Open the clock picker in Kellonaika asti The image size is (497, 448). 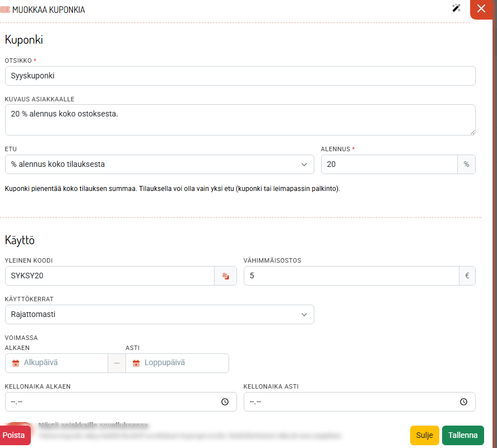tap(463, 402)
